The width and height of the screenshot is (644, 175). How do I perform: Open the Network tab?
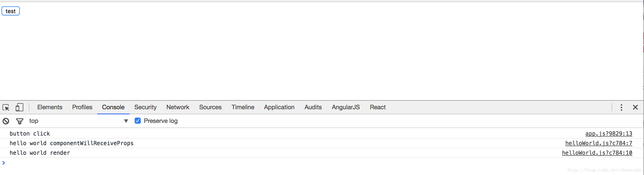click(x=178, y=107)
